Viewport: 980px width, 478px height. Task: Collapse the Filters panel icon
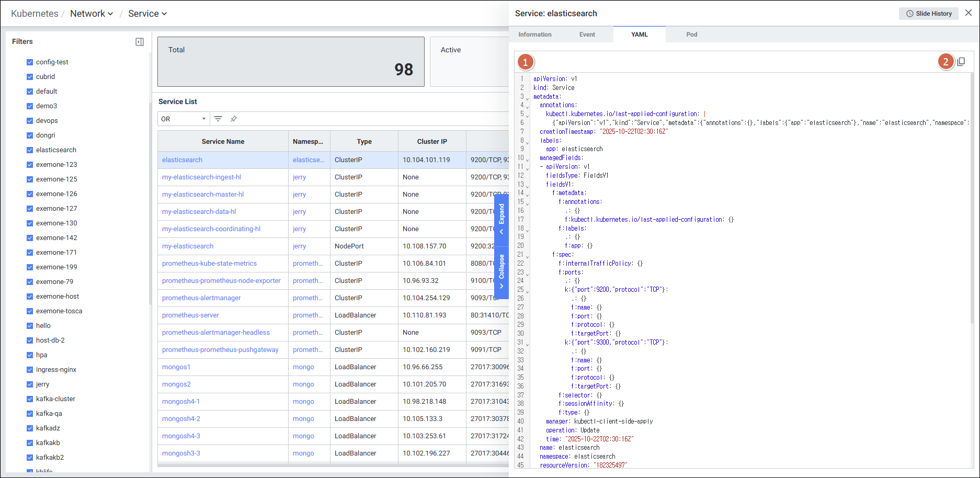coord(140,42)
